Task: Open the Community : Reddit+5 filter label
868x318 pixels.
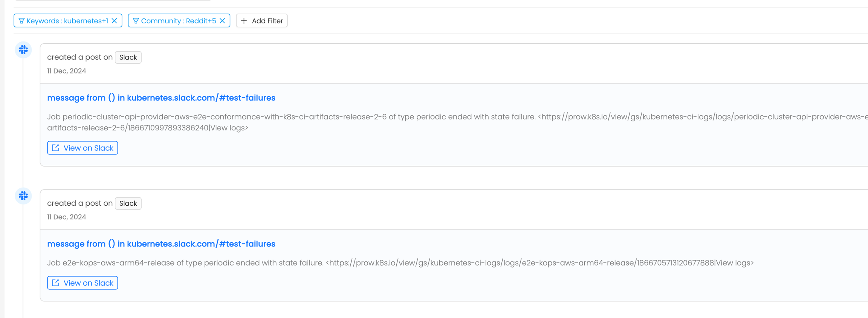Action: pos(178,21)
